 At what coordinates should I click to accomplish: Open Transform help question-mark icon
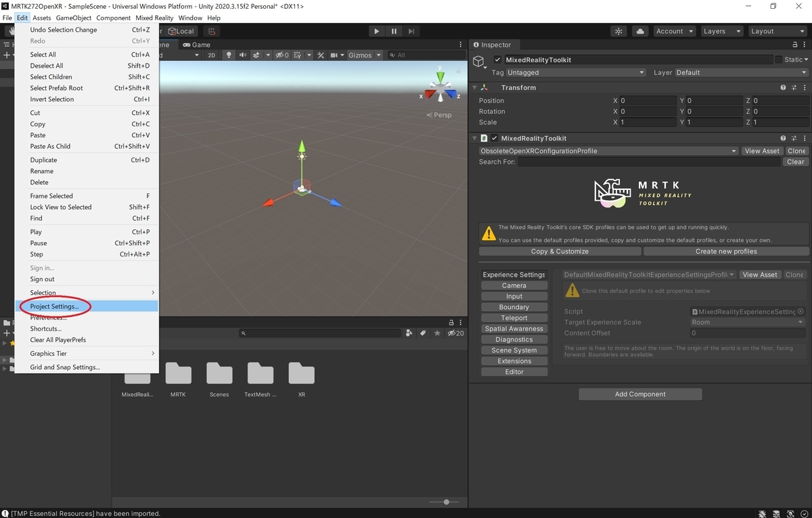tap(783, 88)
